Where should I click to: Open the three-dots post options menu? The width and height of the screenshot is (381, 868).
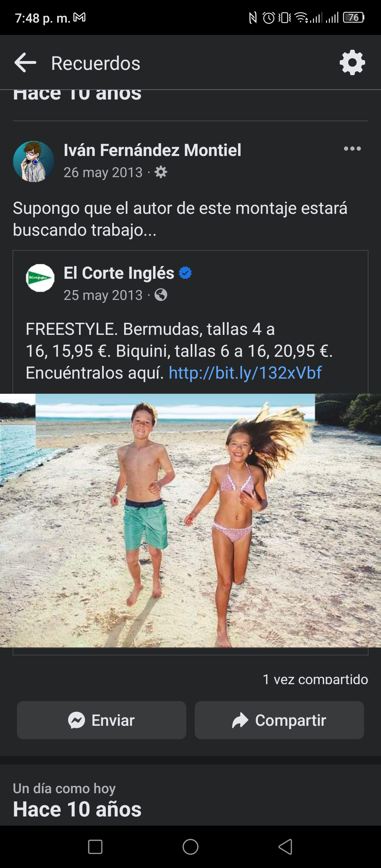click(352, 149)
